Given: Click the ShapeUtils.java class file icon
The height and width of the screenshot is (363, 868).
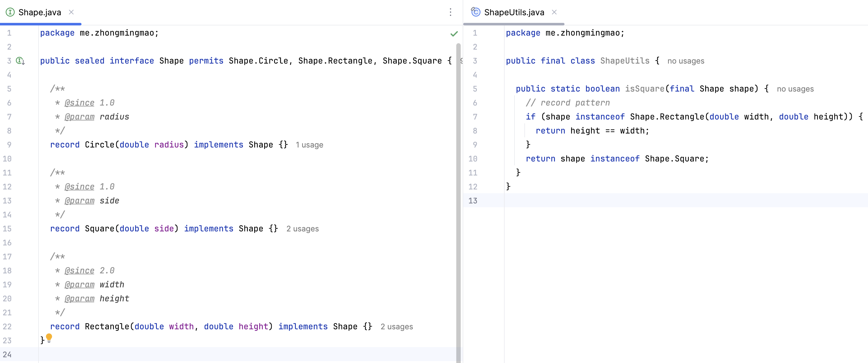Looking at the screenshot, I should click(475, 12).
